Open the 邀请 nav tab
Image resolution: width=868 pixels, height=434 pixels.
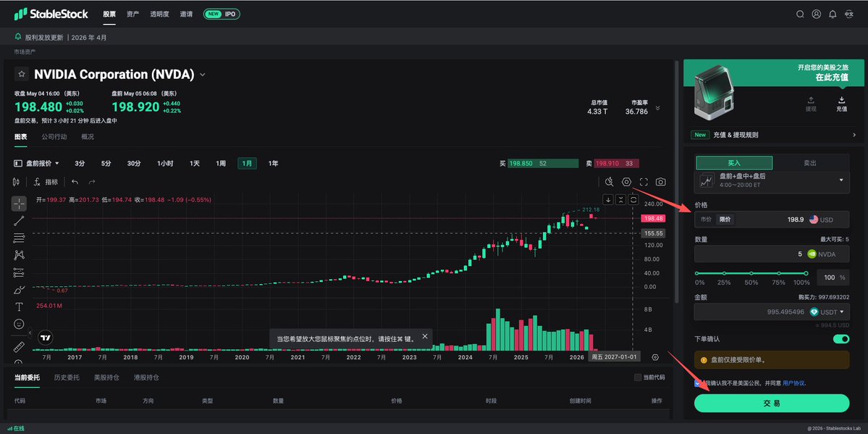point(186,14)
